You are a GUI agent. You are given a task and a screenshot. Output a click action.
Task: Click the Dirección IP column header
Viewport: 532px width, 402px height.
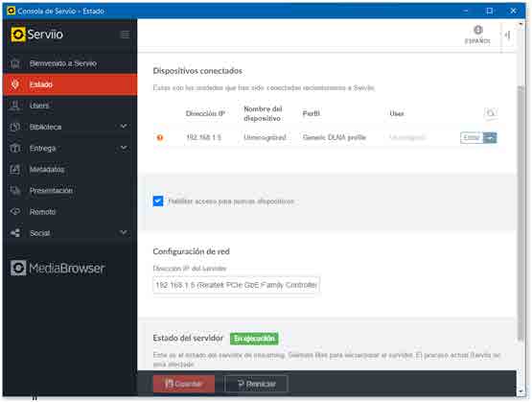click(205, 113)
